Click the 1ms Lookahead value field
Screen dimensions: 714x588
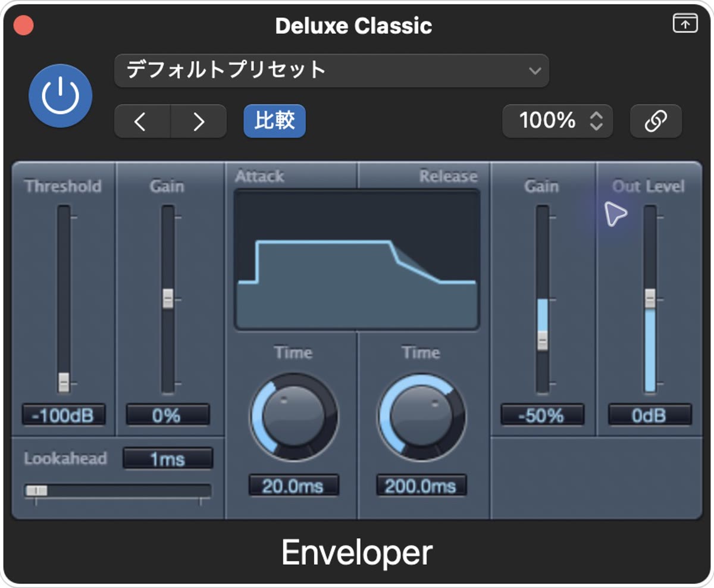coord(168,459)
